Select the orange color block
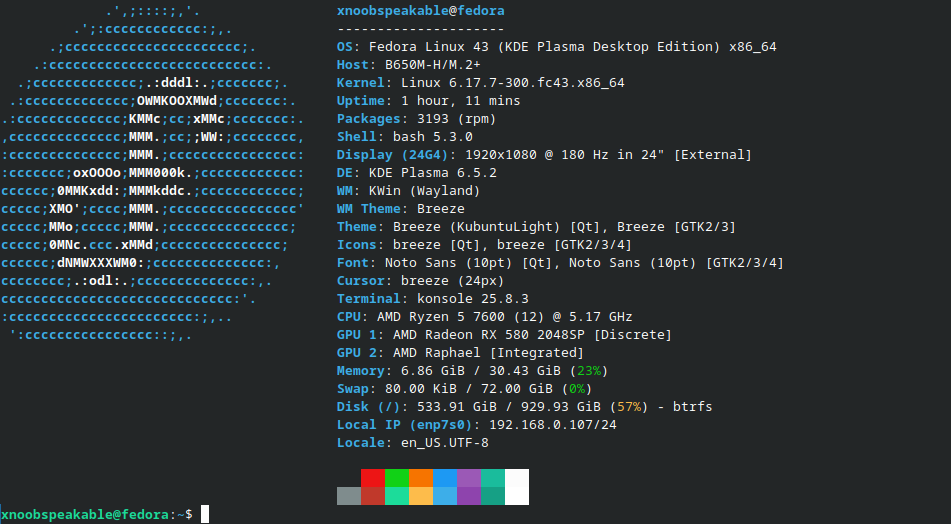 421,477
